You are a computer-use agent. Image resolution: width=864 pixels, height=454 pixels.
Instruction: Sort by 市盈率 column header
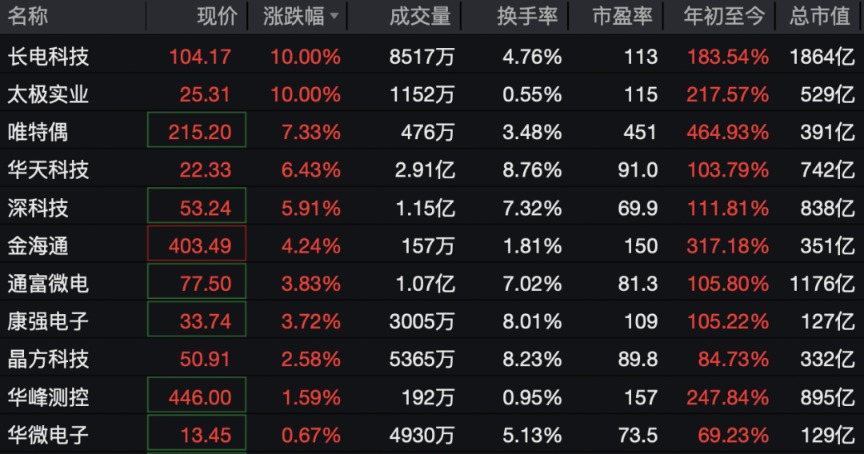coord(623,16)
